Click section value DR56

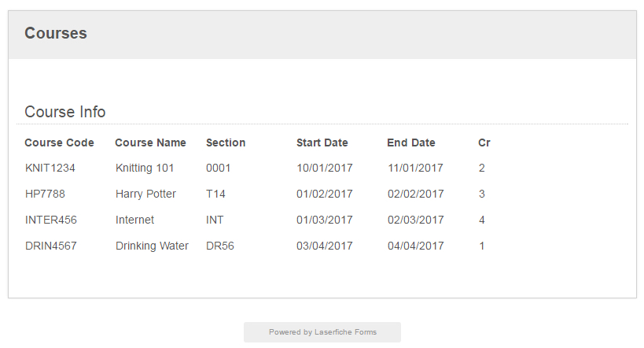coord(220,246)
